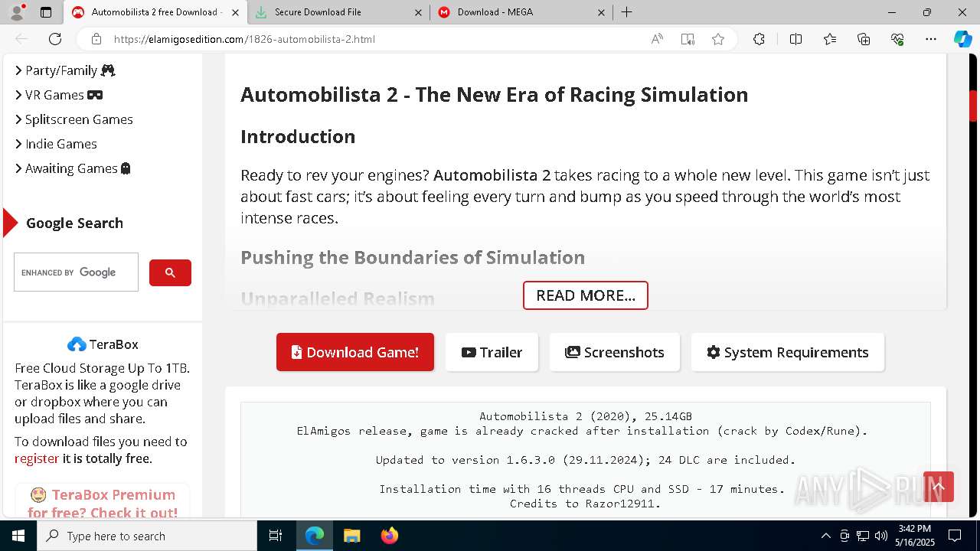Open the notification center icon

click(x=955, y=536)
